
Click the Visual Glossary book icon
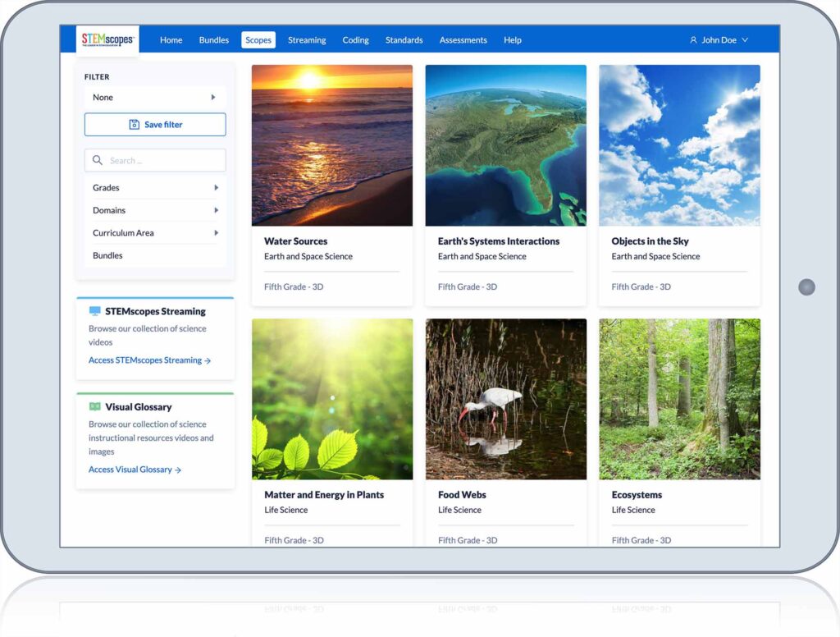point(95,407)
